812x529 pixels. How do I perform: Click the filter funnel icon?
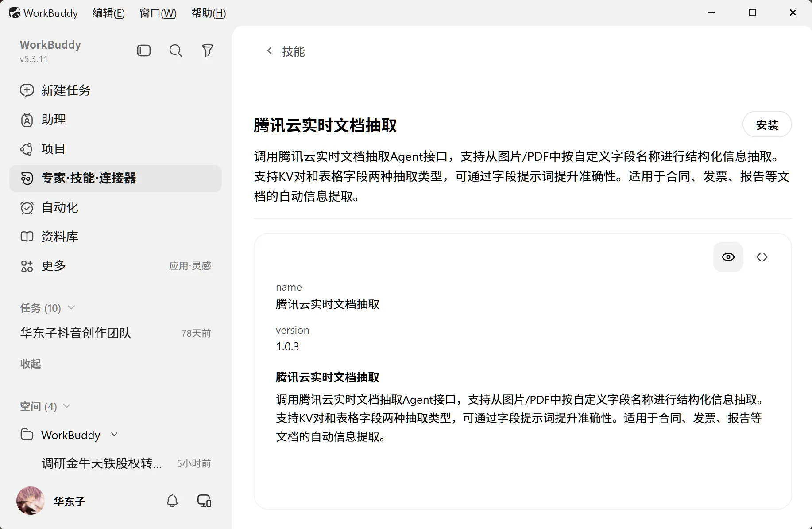coord(208,51)
